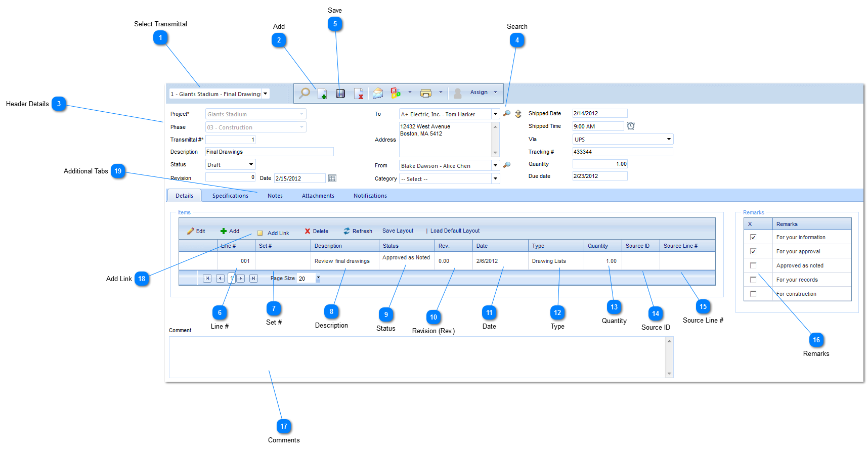The height and width of the screenshot is (452, 868).
Task: Go to the previous page of items
Action: tap(220, 278)
